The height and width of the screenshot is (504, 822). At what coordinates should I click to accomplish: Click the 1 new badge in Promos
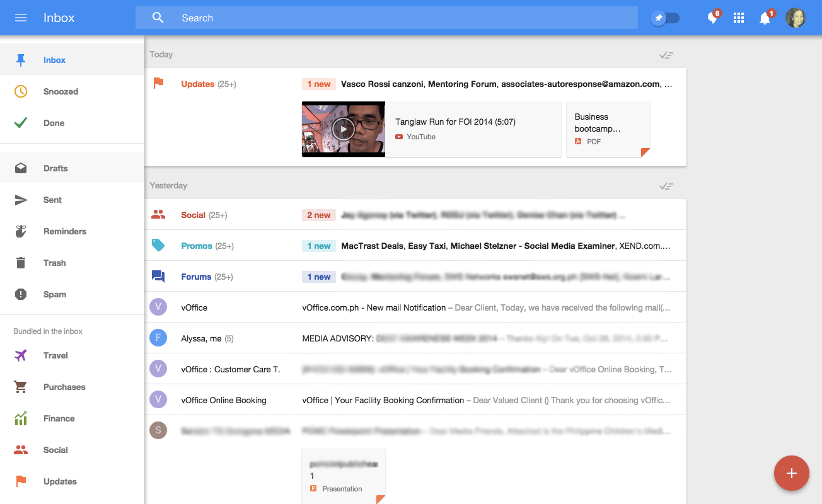click(x=319, y=246)
